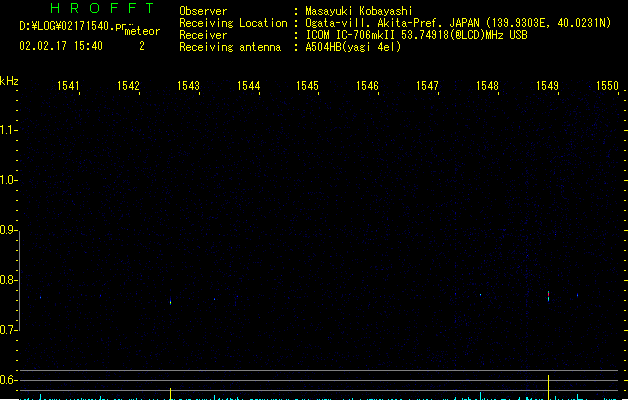This screenshot has height=400, width=629.
Task: Click the A504HB(yagi 4el) antenna text
Action: tap(353, 47)
